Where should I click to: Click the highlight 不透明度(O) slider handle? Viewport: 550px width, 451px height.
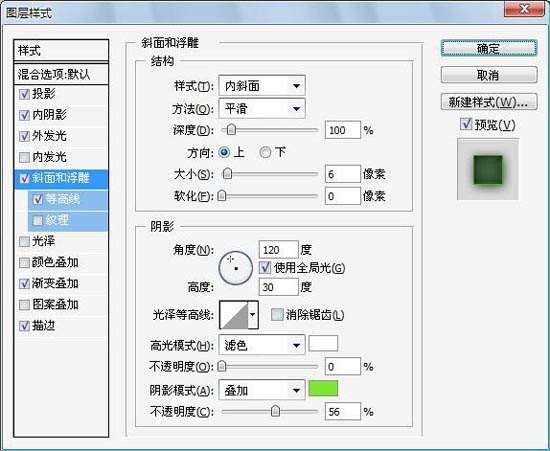click(222, 366)
